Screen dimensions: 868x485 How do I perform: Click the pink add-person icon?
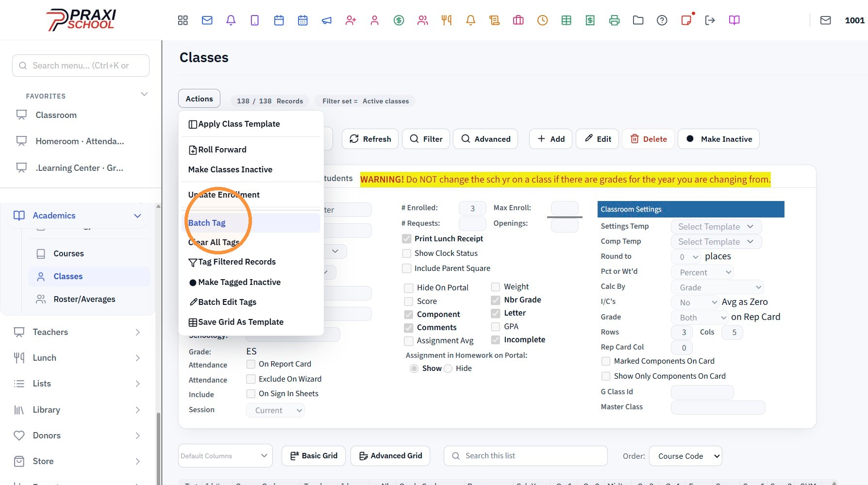[351, 20]
